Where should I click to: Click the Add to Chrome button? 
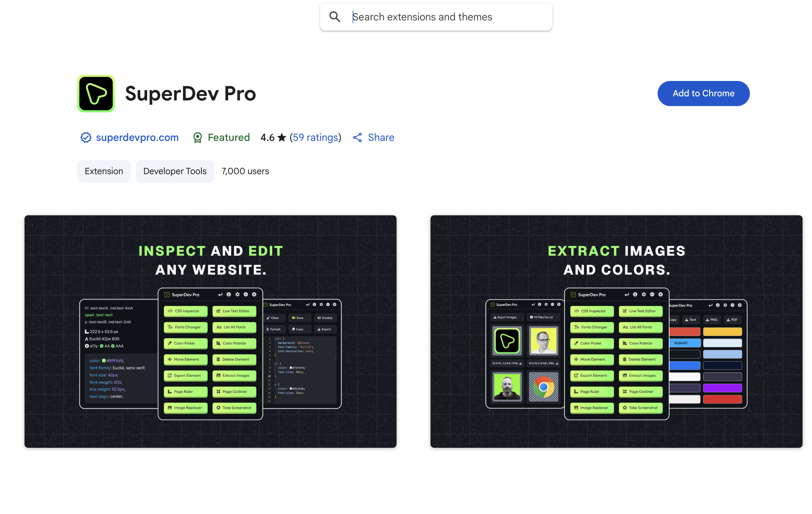(703, 94)
